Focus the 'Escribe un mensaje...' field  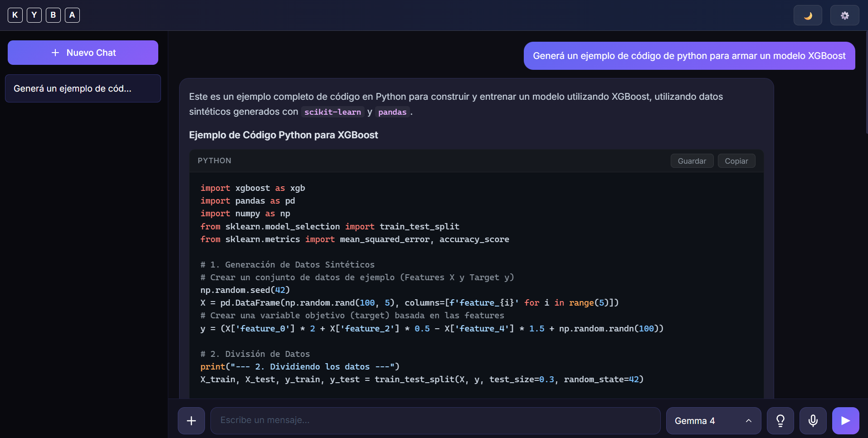(435, 420)
